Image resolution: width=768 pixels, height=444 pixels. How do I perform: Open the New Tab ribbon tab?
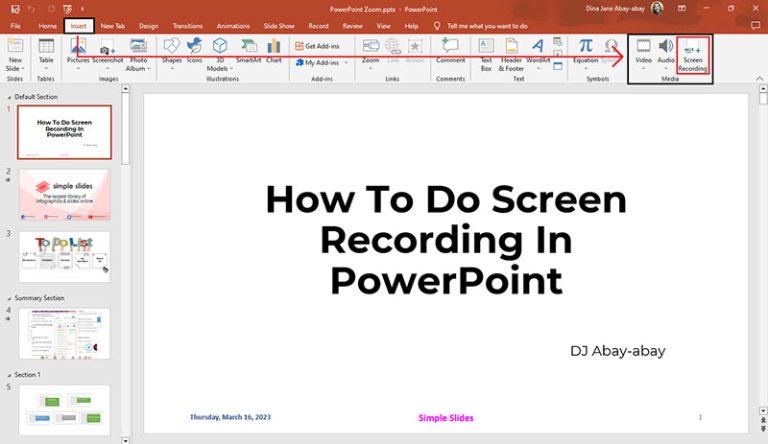pos(113,26)
